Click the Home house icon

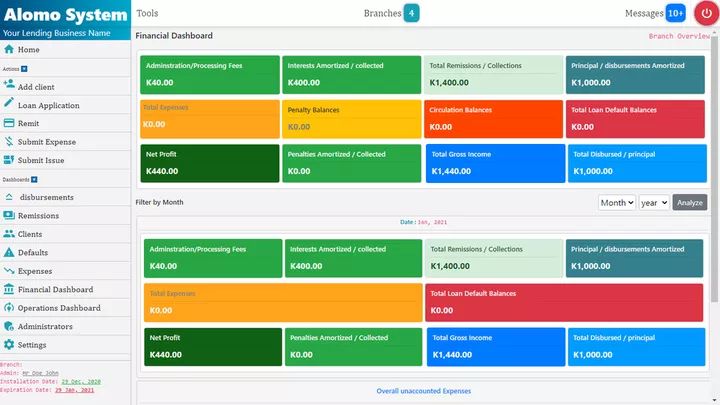(x=9, y=49)
